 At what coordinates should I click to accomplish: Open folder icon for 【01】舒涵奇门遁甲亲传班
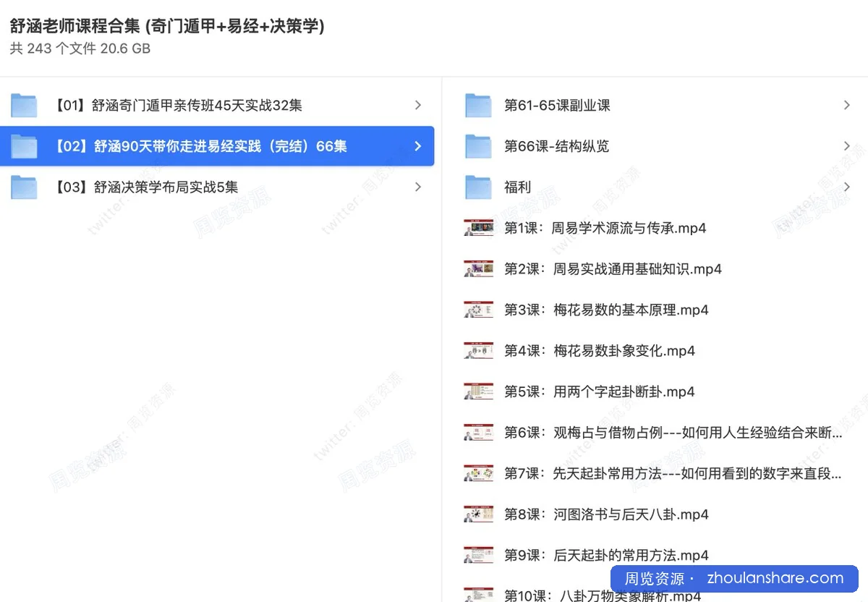(24, 106)
